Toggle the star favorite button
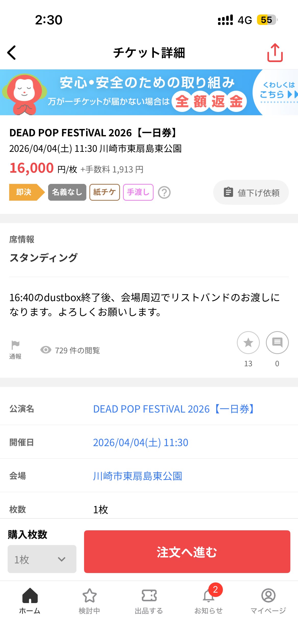The width and height of the screenshot is (298, 644). coord(248,343)
